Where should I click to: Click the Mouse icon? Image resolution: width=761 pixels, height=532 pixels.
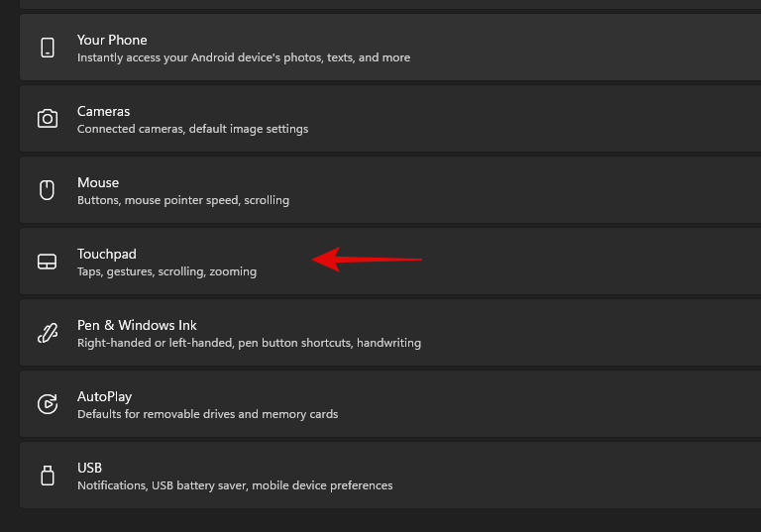47,190
